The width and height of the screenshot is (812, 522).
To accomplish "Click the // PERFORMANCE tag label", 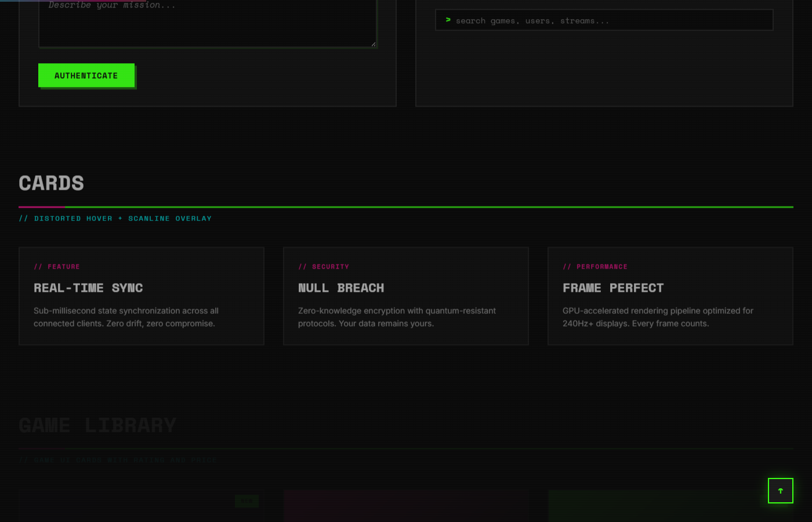I will pyautogui.click(x=595, y=267).
